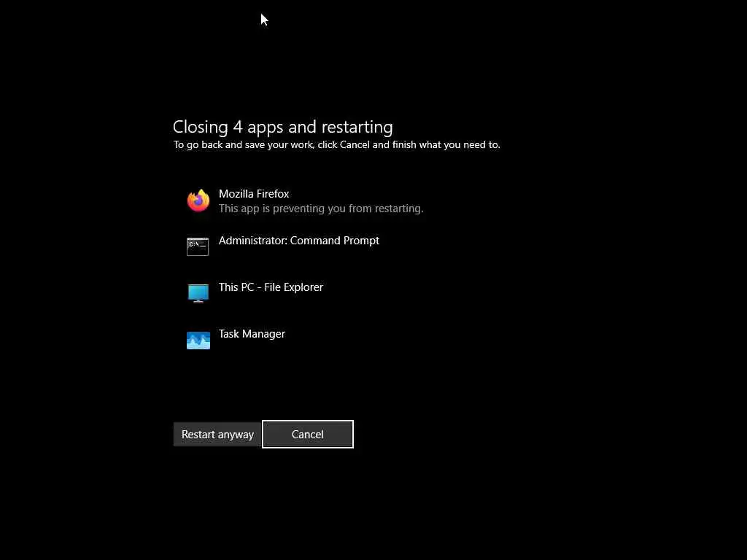Click the Restart anyway button
The height and width of the screenshot is (560, 747).
[x=217, y=435]
